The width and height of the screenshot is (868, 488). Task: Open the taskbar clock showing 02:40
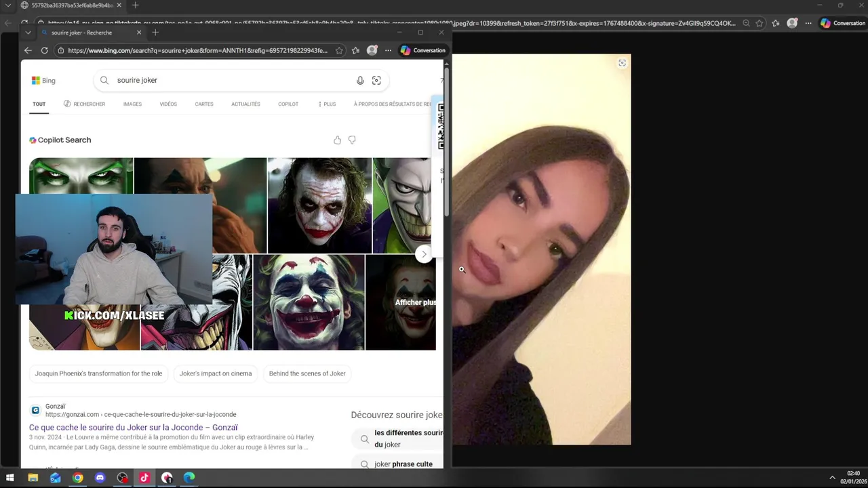click(853, 477)
